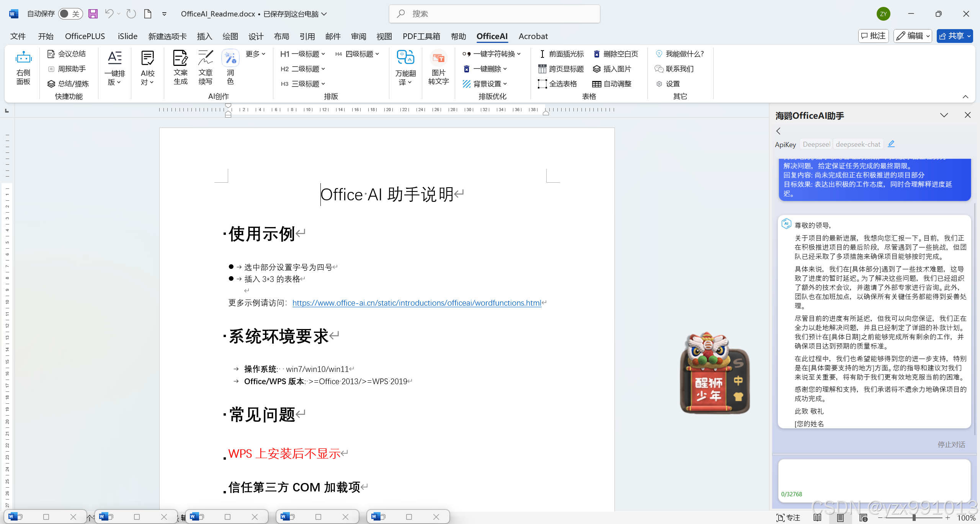The height and width of the screenshot is (524, 980).
Task: Adjust the zoom slider in status bar
Action: click(x=914, y=517)
